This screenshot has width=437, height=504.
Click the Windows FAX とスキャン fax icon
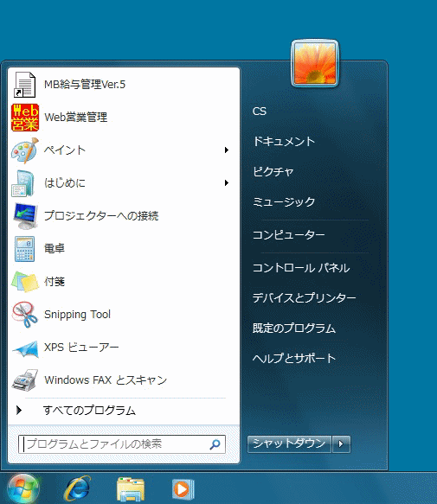[x=25, y=380]
